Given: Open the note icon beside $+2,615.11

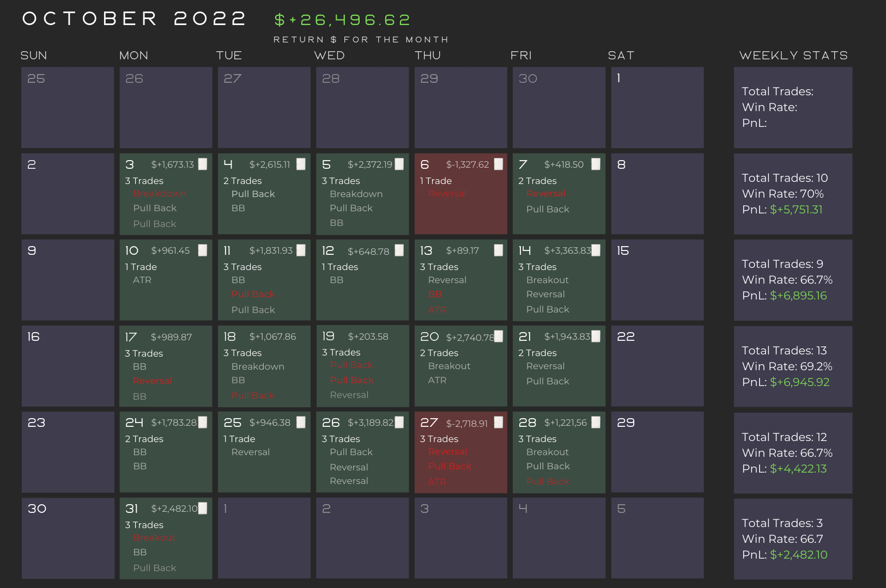Looking at the screenshot, I should tap(301, 164).
